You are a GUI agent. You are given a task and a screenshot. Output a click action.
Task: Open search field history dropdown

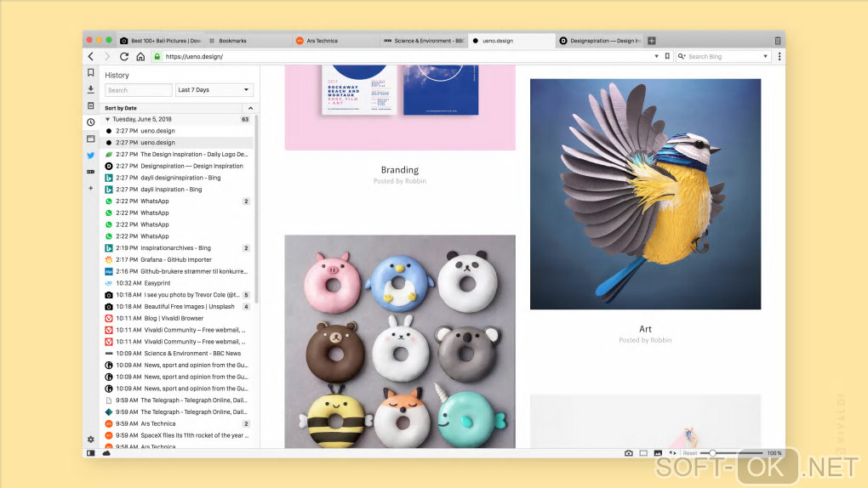pos(766,56)
